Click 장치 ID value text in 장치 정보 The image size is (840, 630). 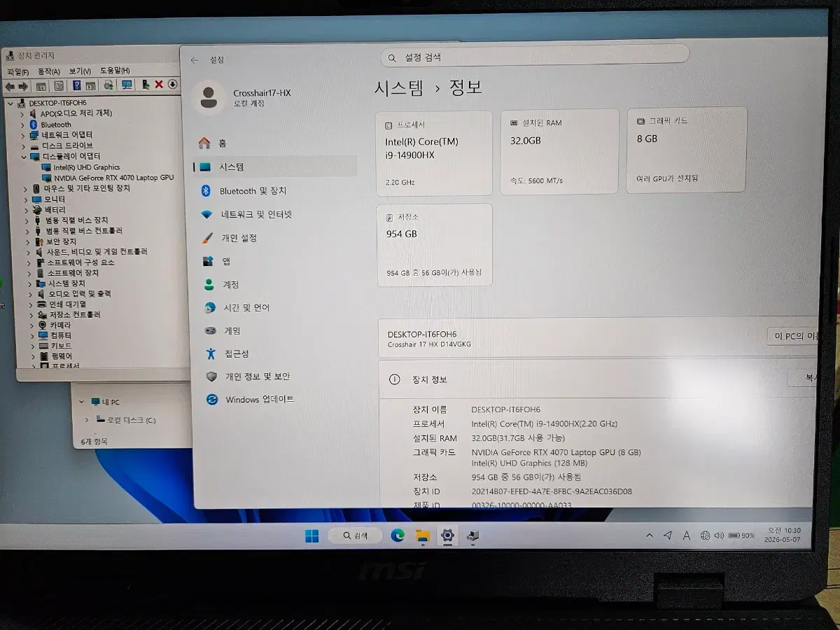552,491
